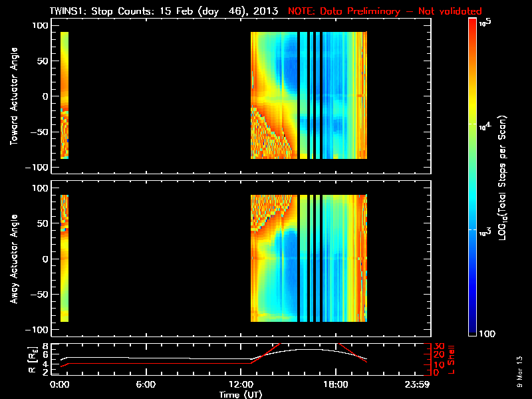Click the red L Shell '30' tick label
This screenshot has width=532, height=399.
coord(439,346)
